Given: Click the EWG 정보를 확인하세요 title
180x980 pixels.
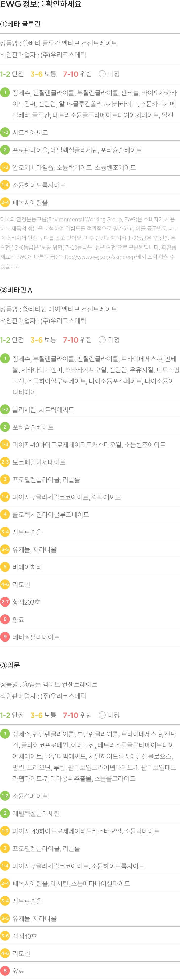Looking at the screenshot, I should (41, 5).
